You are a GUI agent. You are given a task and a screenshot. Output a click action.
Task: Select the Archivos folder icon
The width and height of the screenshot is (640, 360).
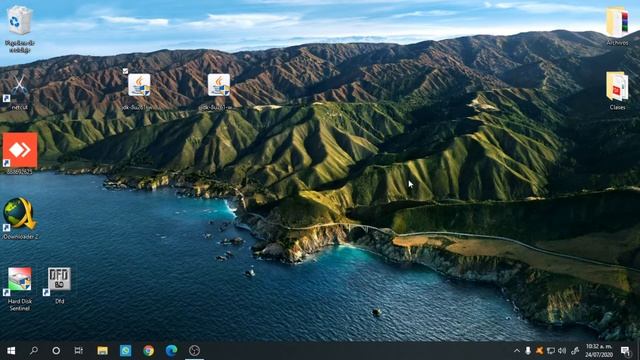[617, 22]
